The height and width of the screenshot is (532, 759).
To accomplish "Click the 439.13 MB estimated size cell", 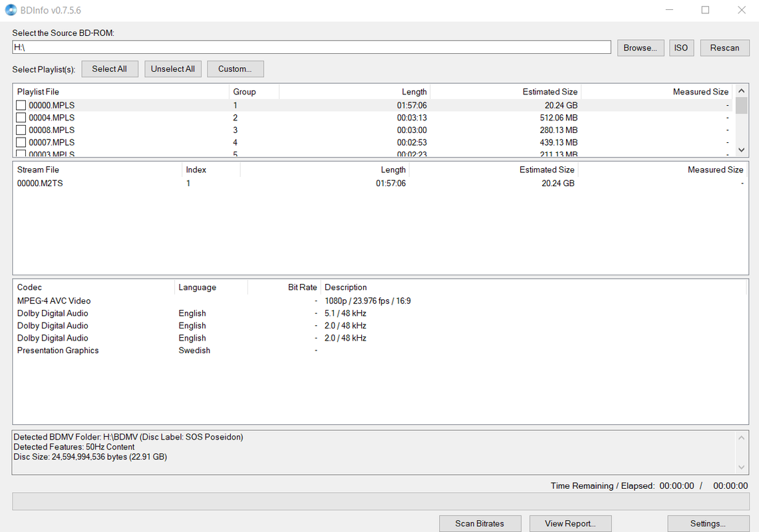I will [559, 142].
